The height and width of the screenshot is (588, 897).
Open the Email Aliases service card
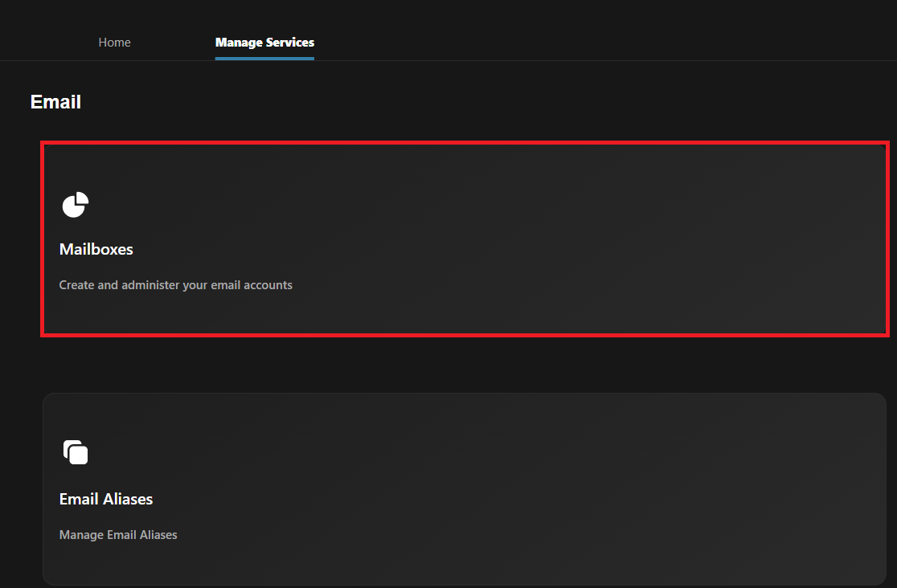click(465, 488)
